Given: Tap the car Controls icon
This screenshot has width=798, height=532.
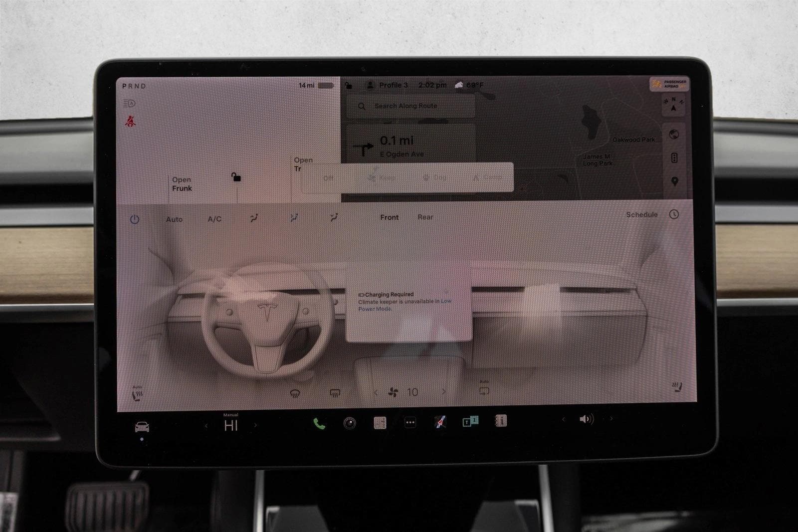Looking at the screenshot, I should pos(142,427).
